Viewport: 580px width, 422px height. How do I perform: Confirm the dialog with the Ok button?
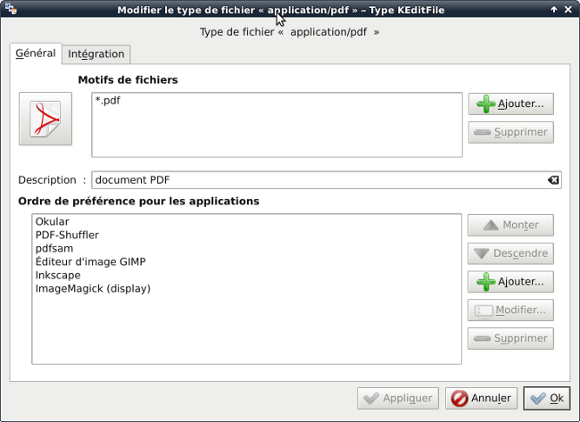[547, 398]
